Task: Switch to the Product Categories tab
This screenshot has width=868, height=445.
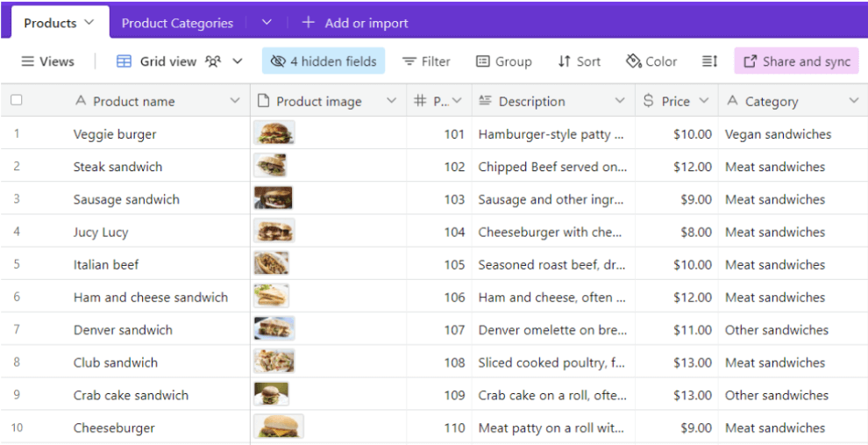Action: [x=177, y=23]
